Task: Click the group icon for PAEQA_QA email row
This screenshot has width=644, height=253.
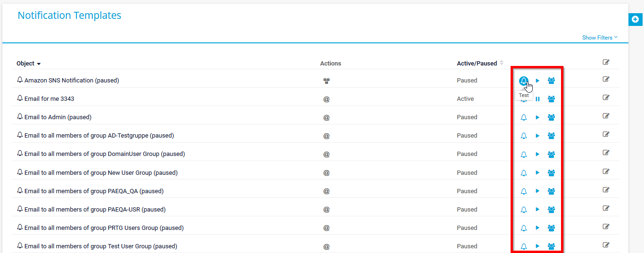Action: click(551, 191)
